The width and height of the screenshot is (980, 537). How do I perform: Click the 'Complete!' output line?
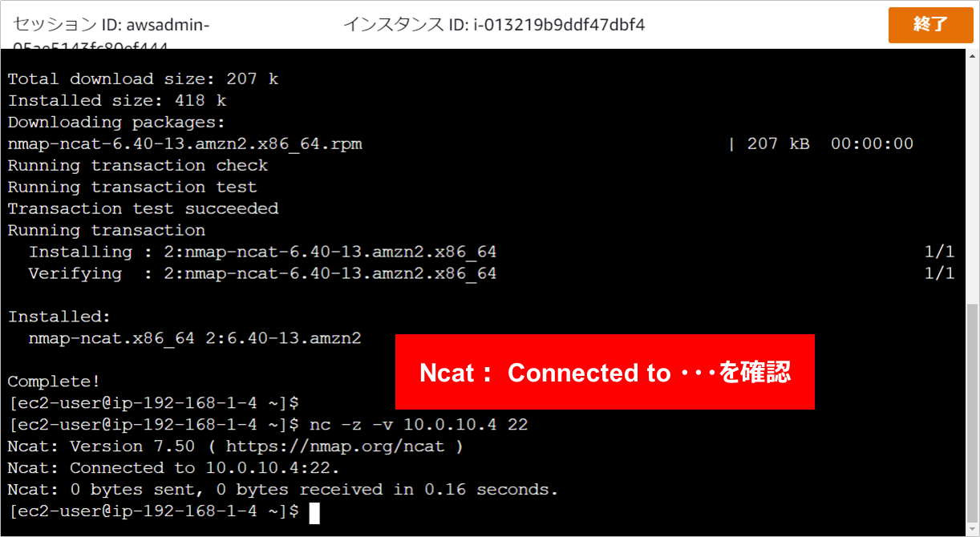55,382
